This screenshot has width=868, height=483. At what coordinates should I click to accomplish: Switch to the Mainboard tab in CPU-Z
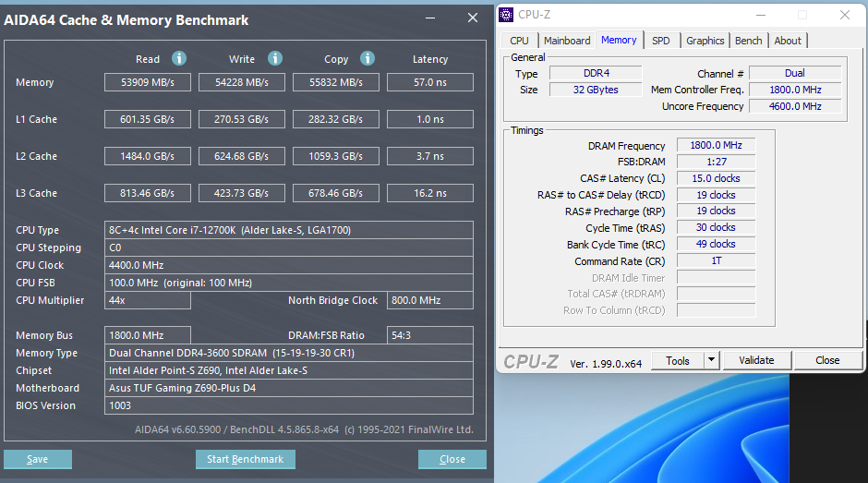coord(567,41)
